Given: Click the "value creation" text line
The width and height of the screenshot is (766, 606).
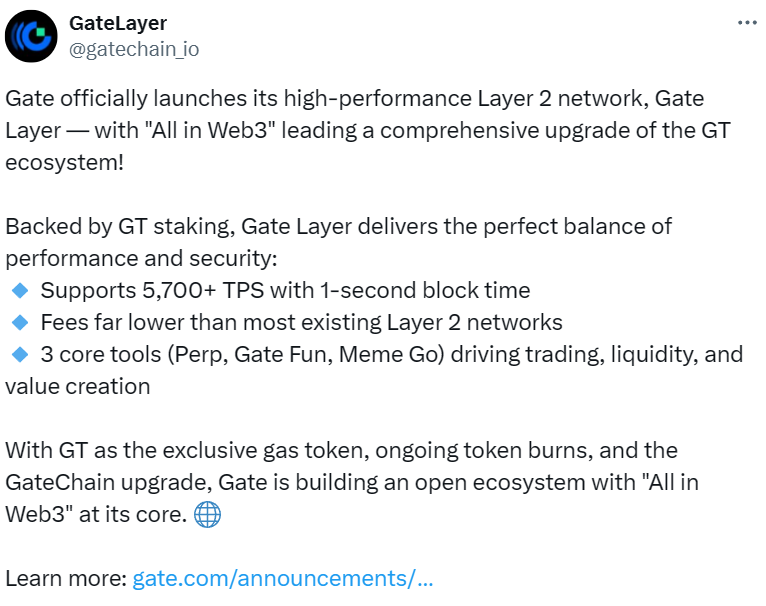Looking at the screenshot, I should 78,386.
